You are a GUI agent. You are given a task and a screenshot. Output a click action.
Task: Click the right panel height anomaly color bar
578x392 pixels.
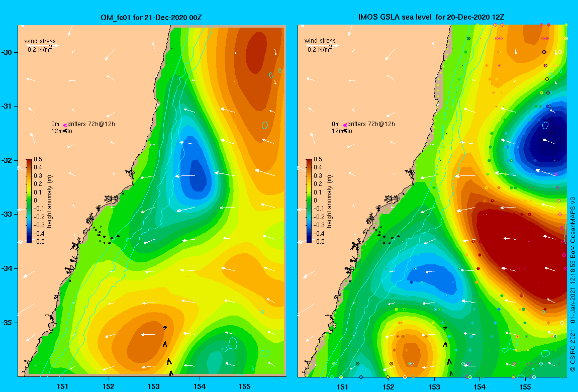click(309, 201)
